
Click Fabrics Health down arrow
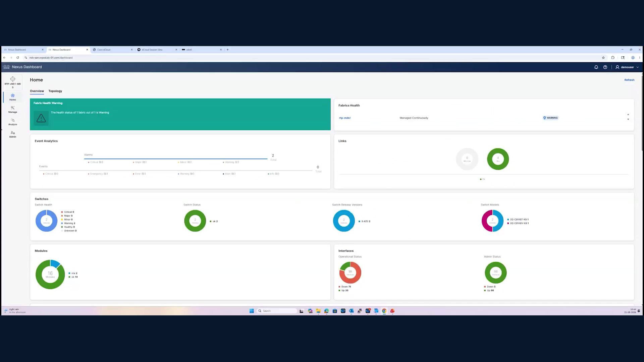[x=628, y=120]
